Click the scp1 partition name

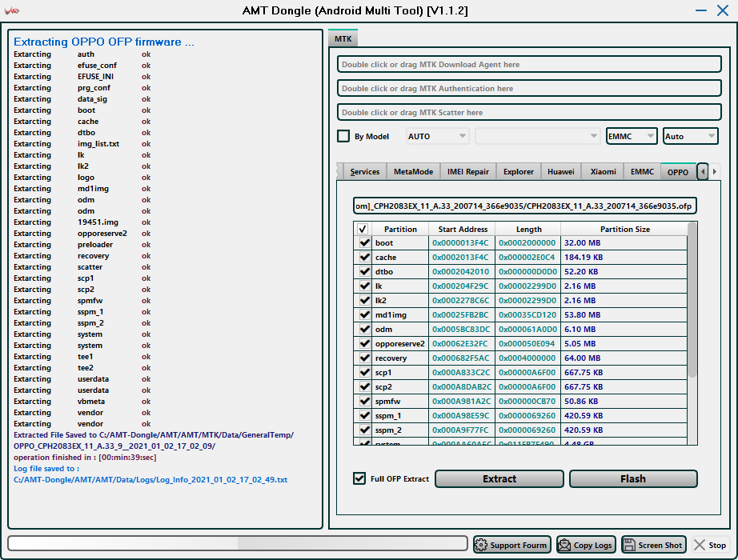383,372
